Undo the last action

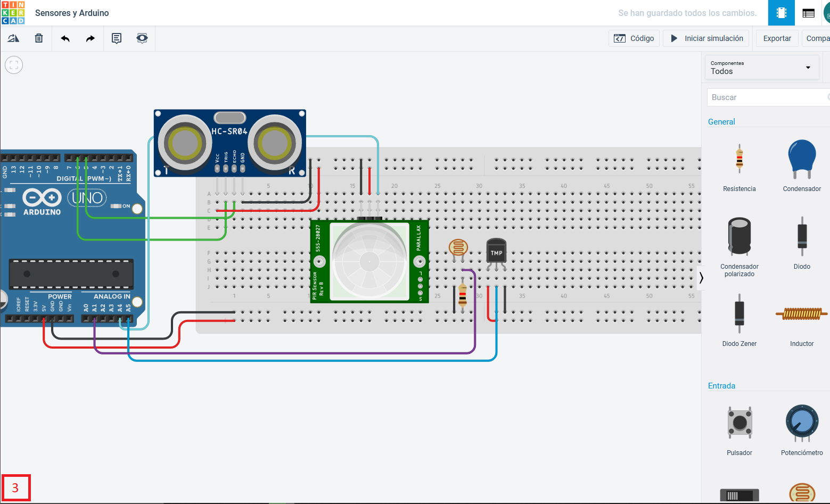point(65,38)
